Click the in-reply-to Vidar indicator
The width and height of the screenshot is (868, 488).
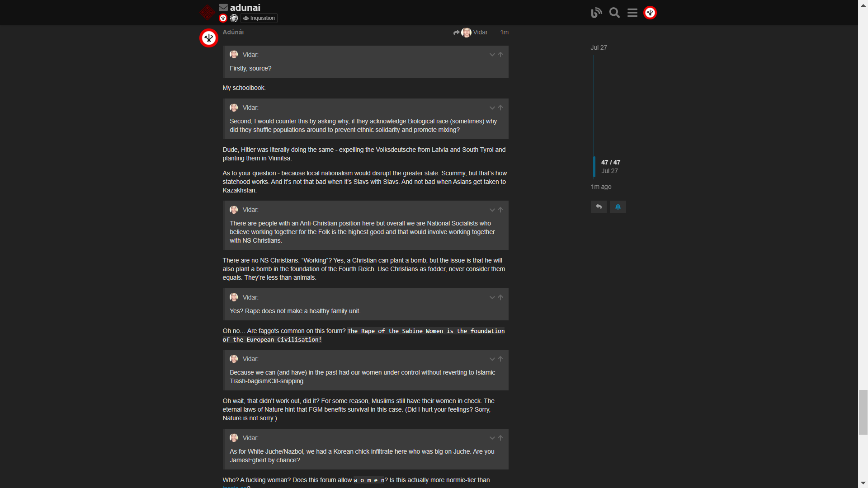pos(471,33)
